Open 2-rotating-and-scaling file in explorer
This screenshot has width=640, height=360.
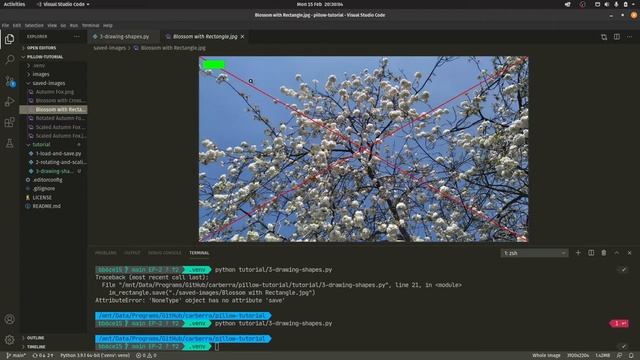click(60, 162)
